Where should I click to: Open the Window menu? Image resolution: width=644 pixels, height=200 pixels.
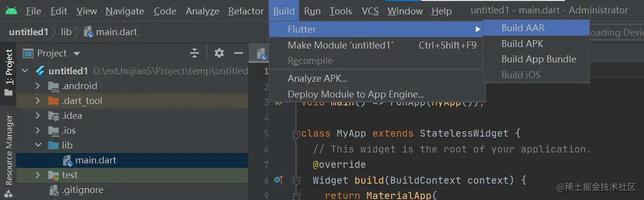(x=405, y=11)
